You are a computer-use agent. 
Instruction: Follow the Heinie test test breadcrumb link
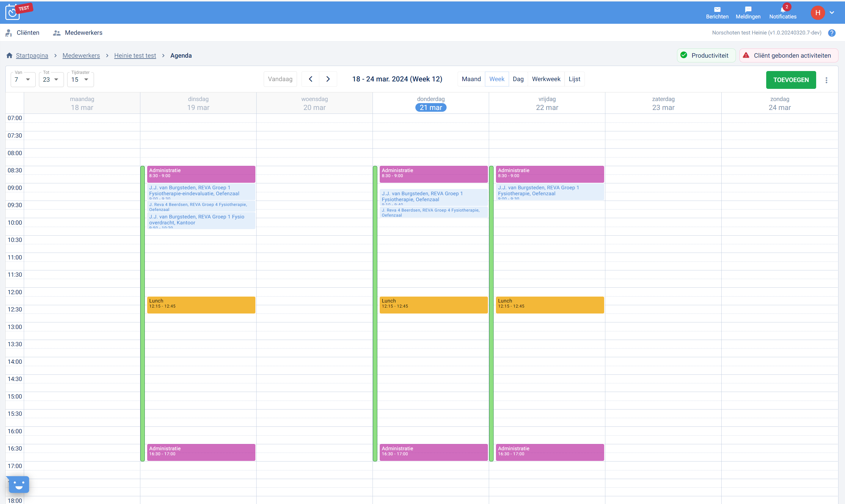pyautogui.click(x=135, y=56)
